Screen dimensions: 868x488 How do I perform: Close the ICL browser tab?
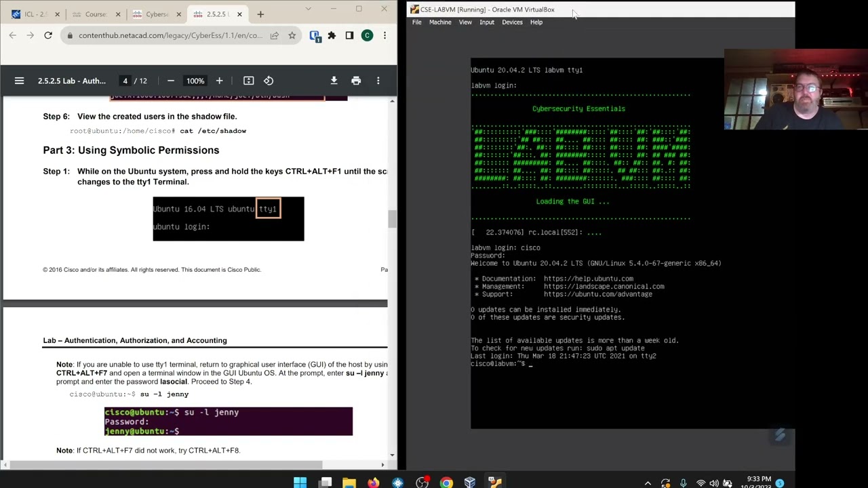57,14
